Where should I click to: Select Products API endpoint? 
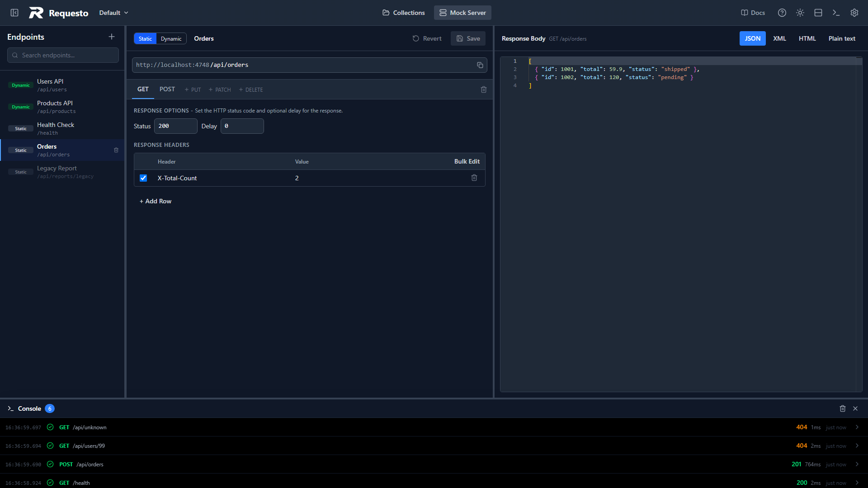[62, 107]
